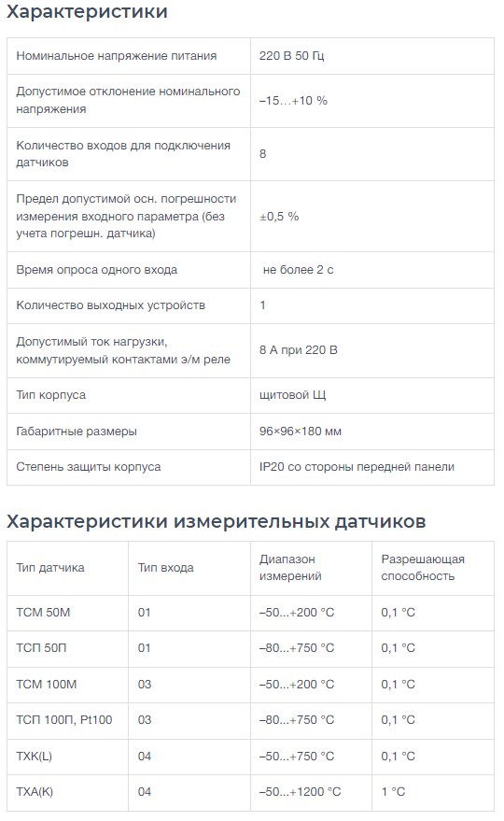Select the Номинальное напряжение питания cell
Image resolution: width=504 pixels, height=821 pixels.
pos(129,56)
